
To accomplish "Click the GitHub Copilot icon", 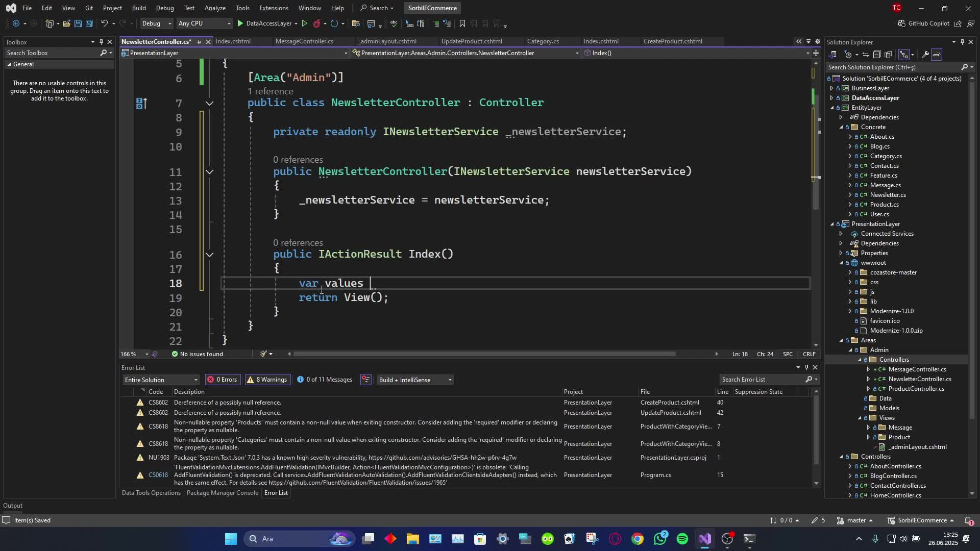I will (x=901, y=23).
